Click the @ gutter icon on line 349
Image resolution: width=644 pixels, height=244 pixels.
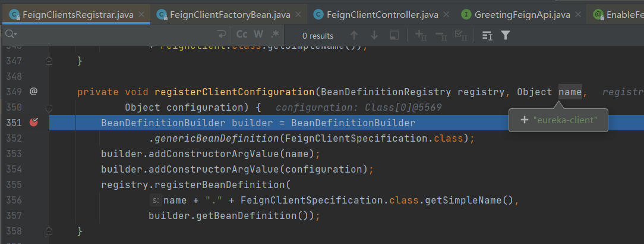pyautogui.click(x=33, y=91)
